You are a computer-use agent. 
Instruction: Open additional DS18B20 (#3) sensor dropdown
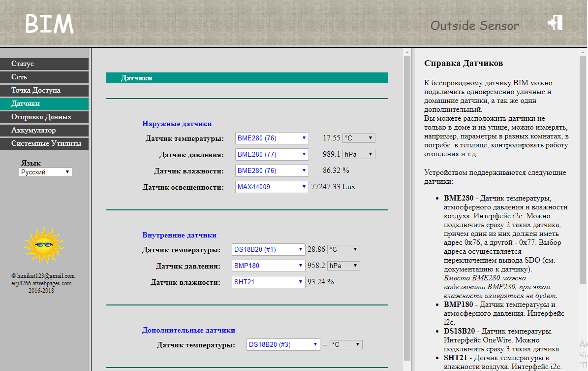point(283,345)
